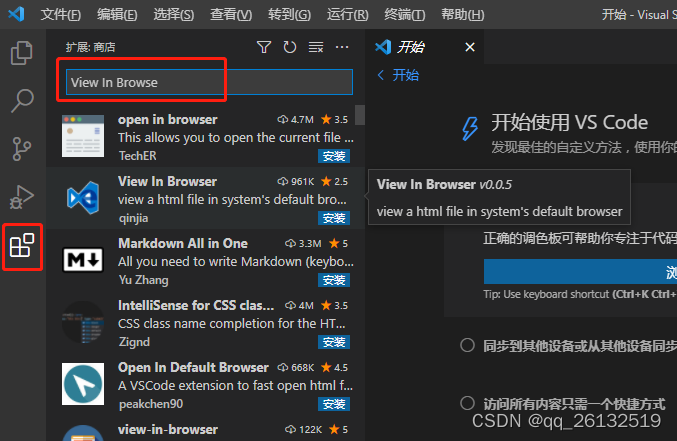The image size is (677, 441).
Task: Open the Source Control view
Action: [x=22, y=149]
